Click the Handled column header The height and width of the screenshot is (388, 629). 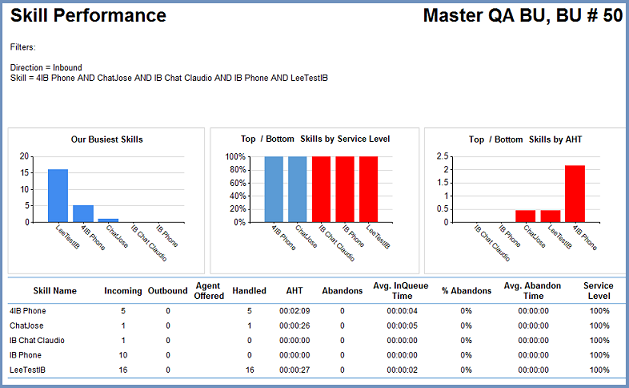coord(249,291)
